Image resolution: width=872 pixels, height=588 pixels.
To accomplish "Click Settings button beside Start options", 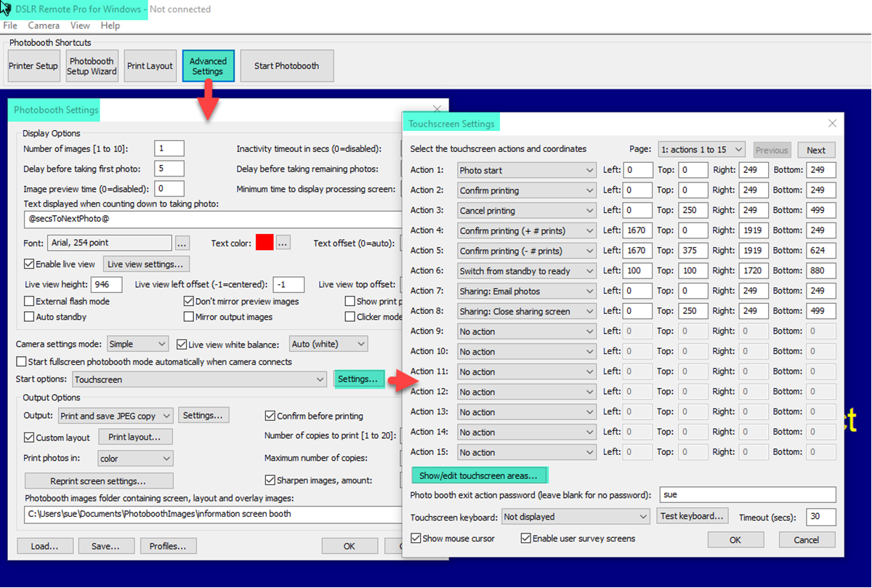I will pos(359,379).
